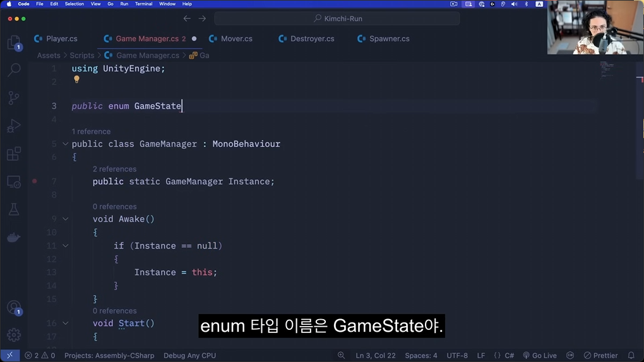This screenshot has width=644, height=362.
Task: Open the Manage gear settings
Action: 14,335
